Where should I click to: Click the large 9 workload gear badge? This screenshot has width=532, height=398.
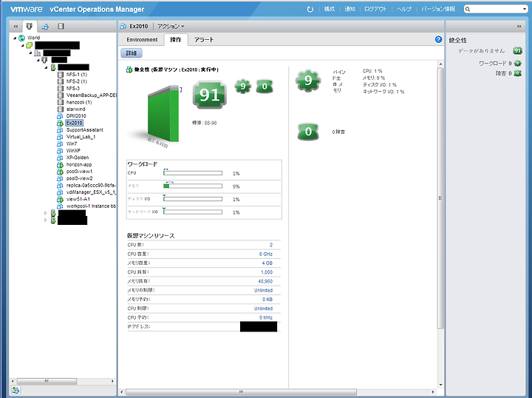[x=307, y=81]
